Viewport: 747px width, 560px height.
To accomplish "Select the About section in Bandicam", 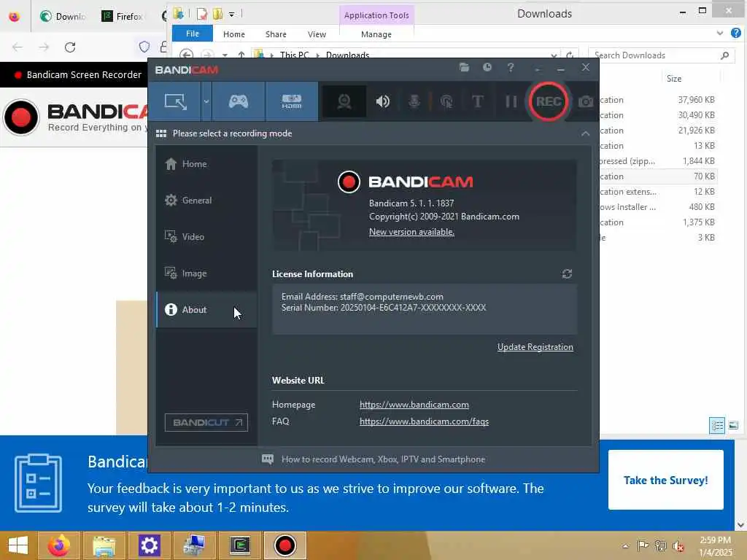I will 206,309.
